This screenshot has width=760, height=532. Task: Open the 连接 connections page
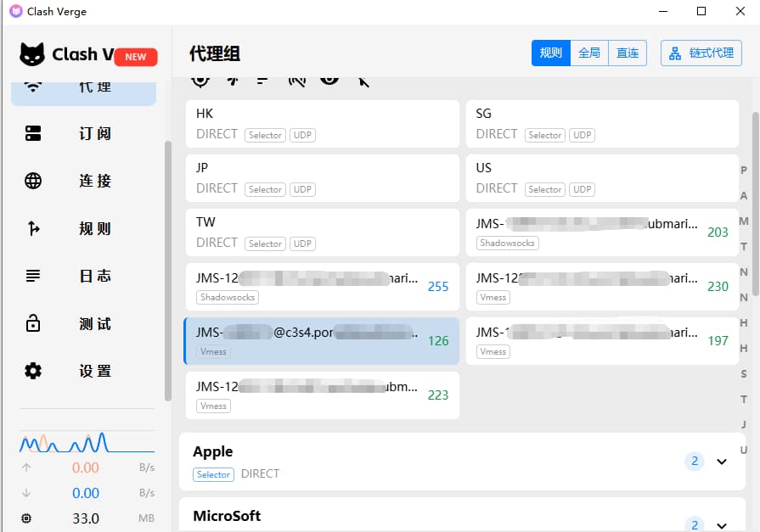coord(83,181)
